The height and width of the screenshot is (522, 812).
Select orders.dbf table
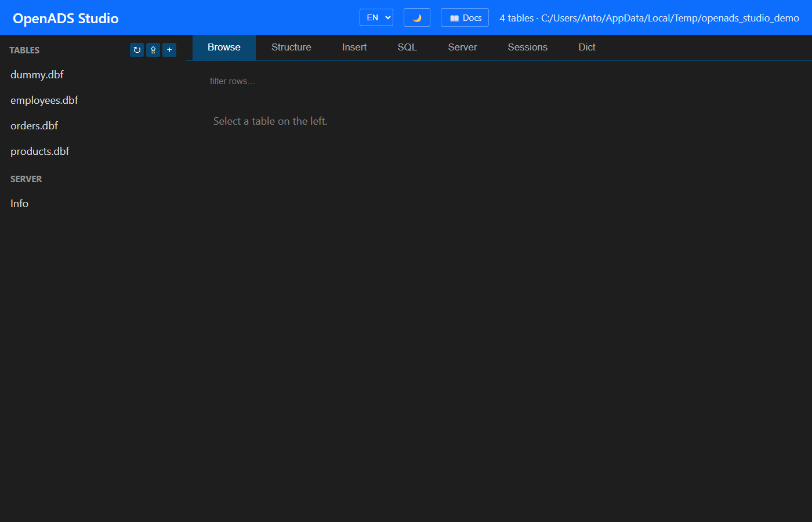(93, 126)
